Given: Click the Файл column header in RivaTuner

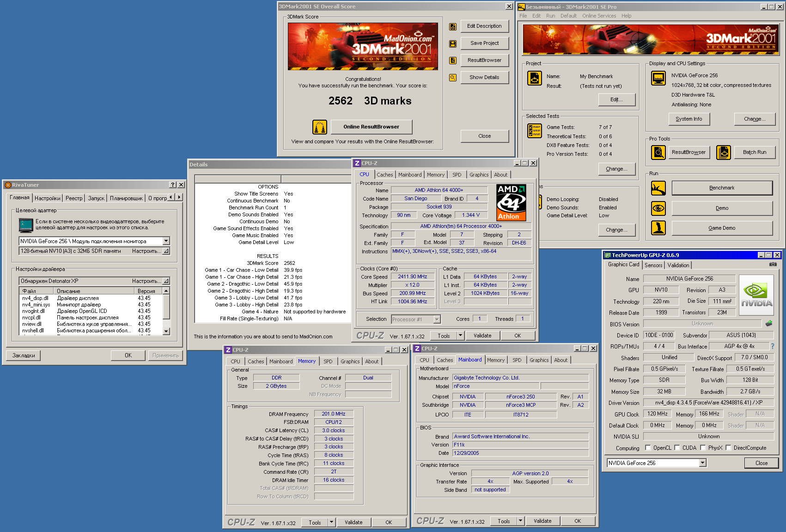Looking at the screenshot, I should (x=37, y=291).
